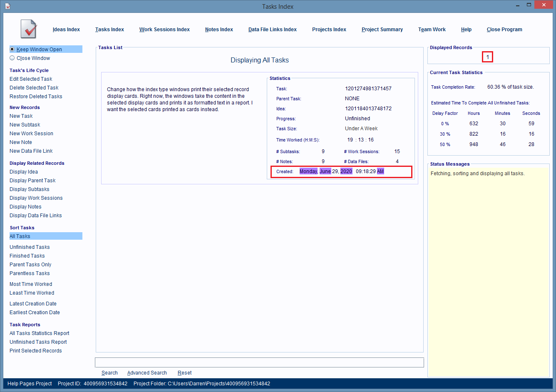Click the Displaying All Tasks heading

[x=260, y=60]
